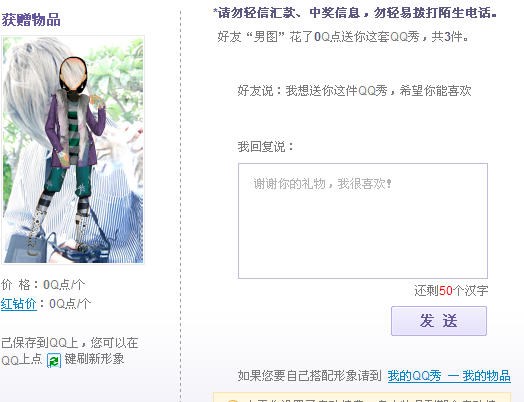Click the friend name “男图” text
This screenshot has width=524, height=402.
coord(265,36)
